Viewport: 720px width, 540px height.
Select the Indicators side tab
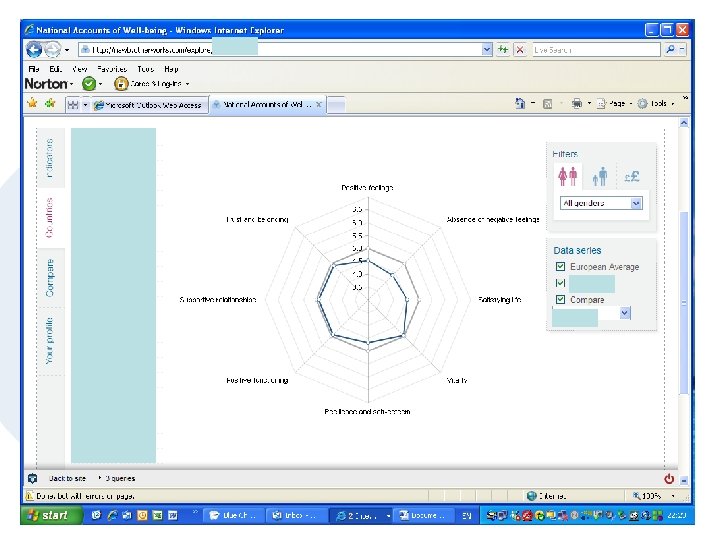point(50,158)
